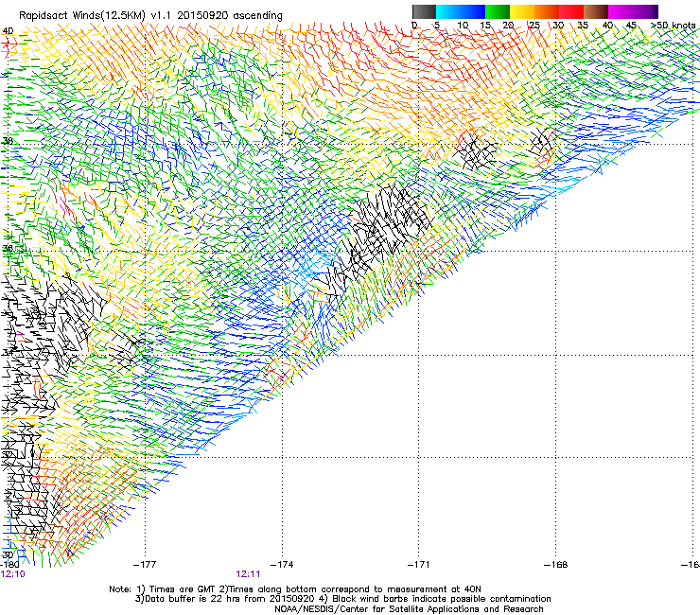
Task: Click the green 15-20 knots legend swatch
Action: [498, 11]
